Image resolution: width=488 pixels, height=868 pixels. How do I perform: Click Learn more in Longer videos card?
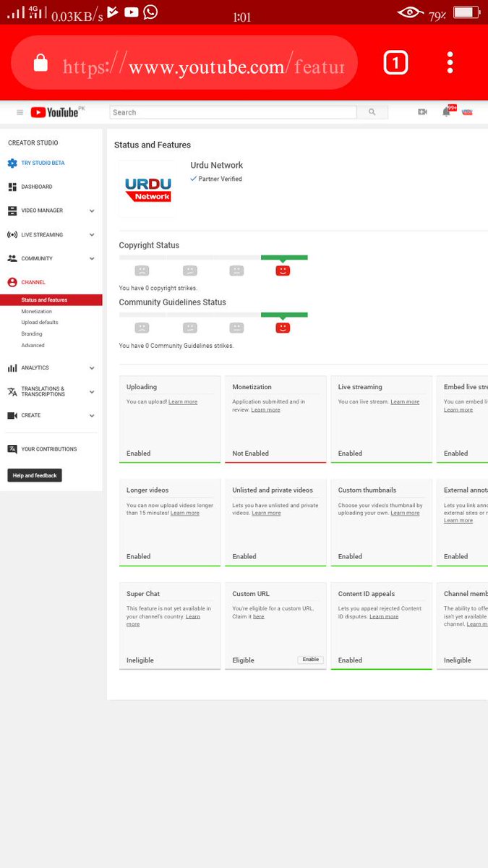185,513
